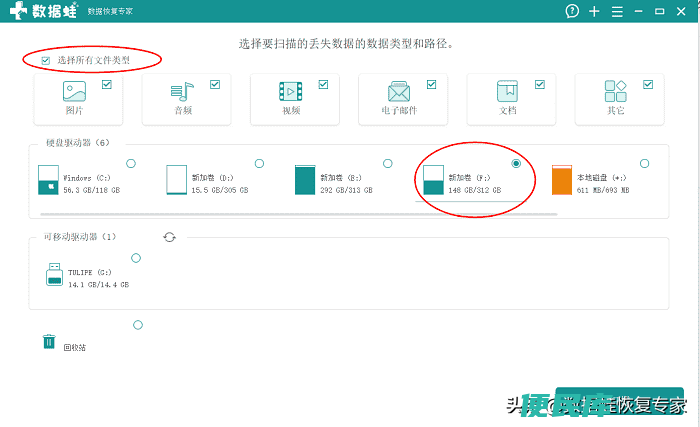Click the 回收站 trash can icon
The width and height of the screenshot is (700, 427).
click(49, 341)
